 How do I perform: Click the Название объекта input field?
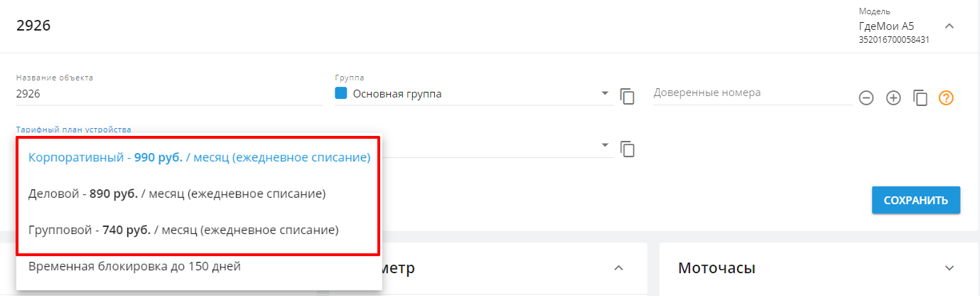[168, 94]
